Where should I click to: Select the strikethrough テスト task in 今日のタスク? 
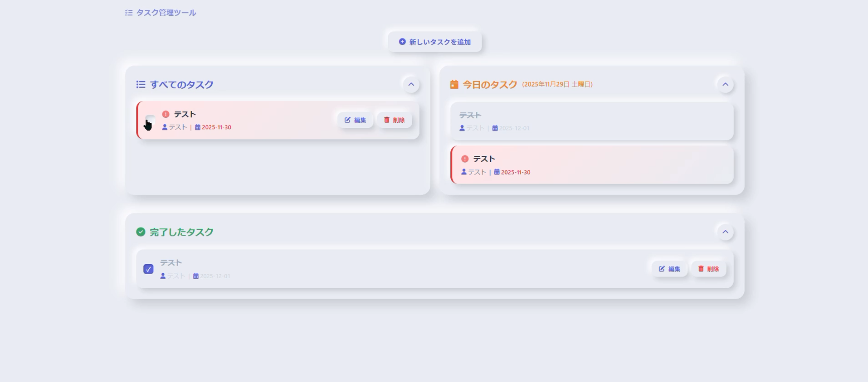(470, 116)
